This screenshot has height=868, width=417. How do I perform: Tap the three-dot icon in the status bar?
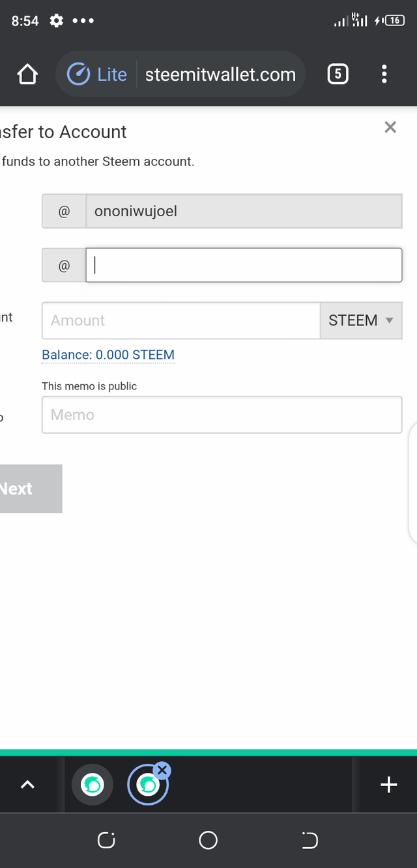tap(83, 20)
